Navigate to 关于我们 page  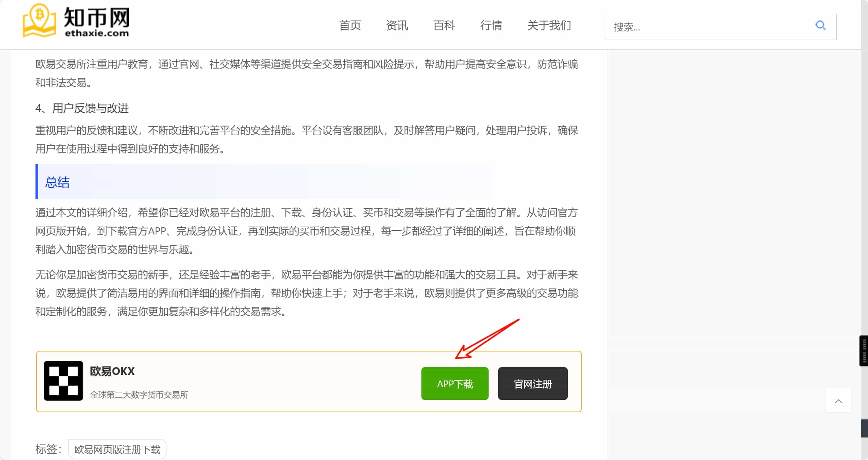pos(549,25)
